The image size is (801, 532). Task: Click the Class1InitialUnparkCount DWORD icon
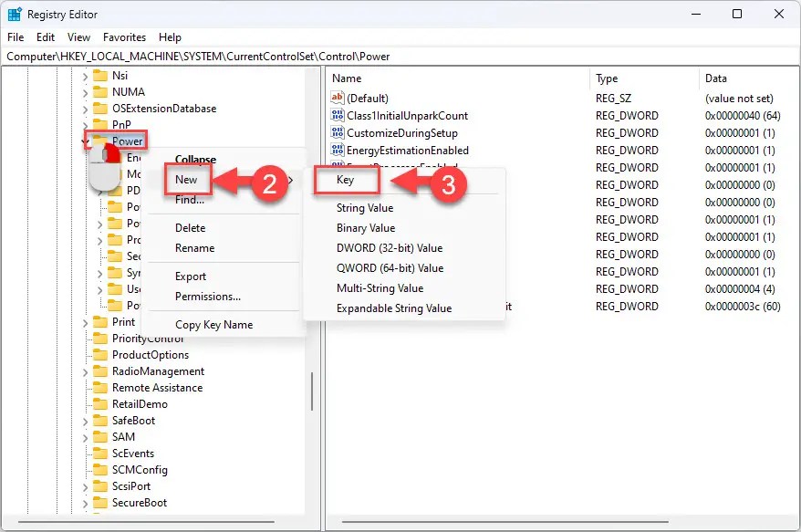click(x=339, y=115)
